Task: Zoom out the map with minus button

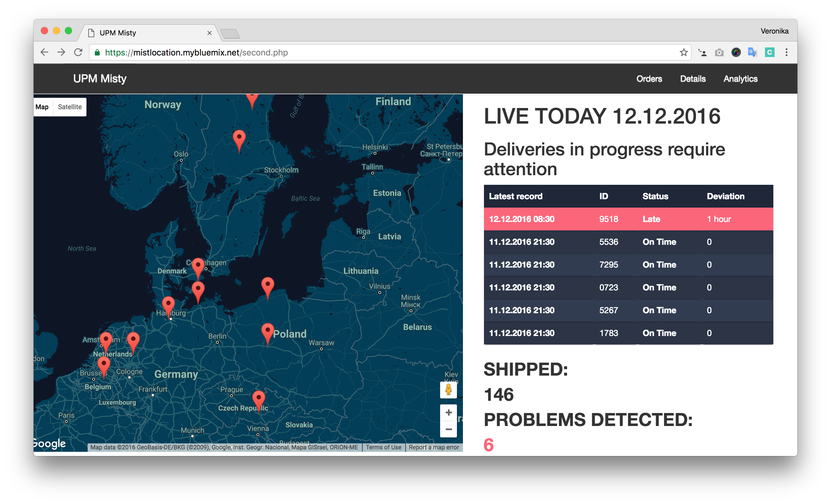Action: click(x=448, y=429)
